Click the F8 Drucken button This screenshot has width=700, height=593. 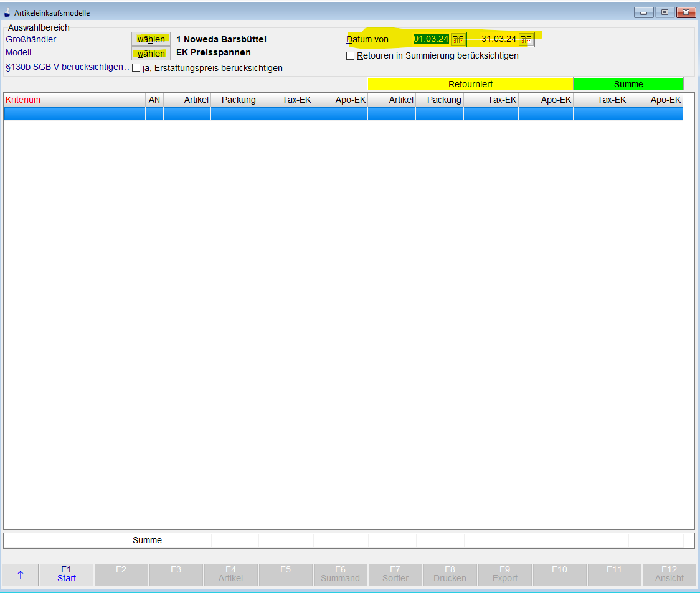coord(450,575)
